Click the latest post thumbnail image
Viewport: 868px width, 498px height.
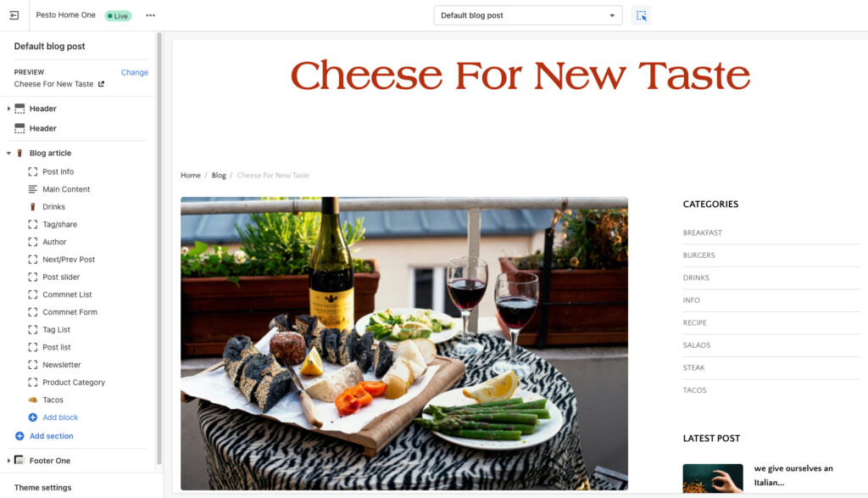712,478
